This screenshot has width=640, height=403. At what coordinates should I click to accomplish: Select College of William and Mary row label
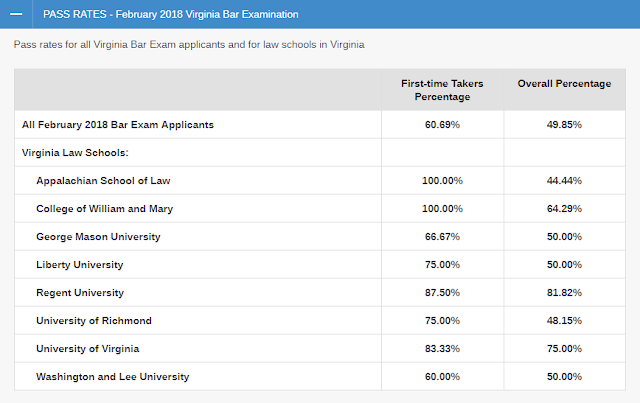(110, 209)
